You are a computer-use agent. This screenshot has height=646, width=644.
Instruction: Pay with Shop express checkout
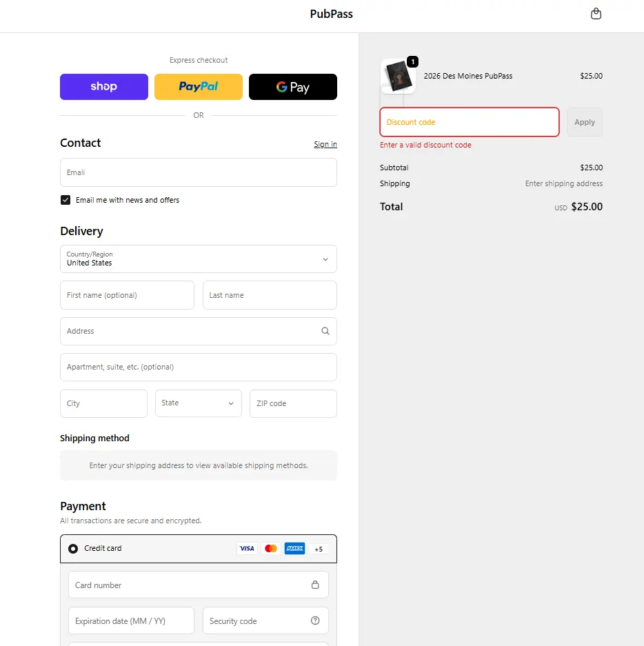(x=104, y=87)
